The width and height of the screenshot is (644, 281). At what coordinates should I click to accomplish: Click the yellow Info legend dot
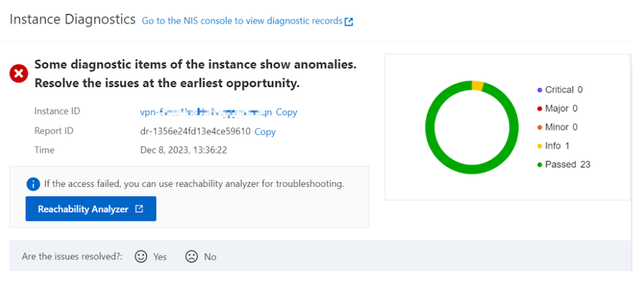coord(539,146)
